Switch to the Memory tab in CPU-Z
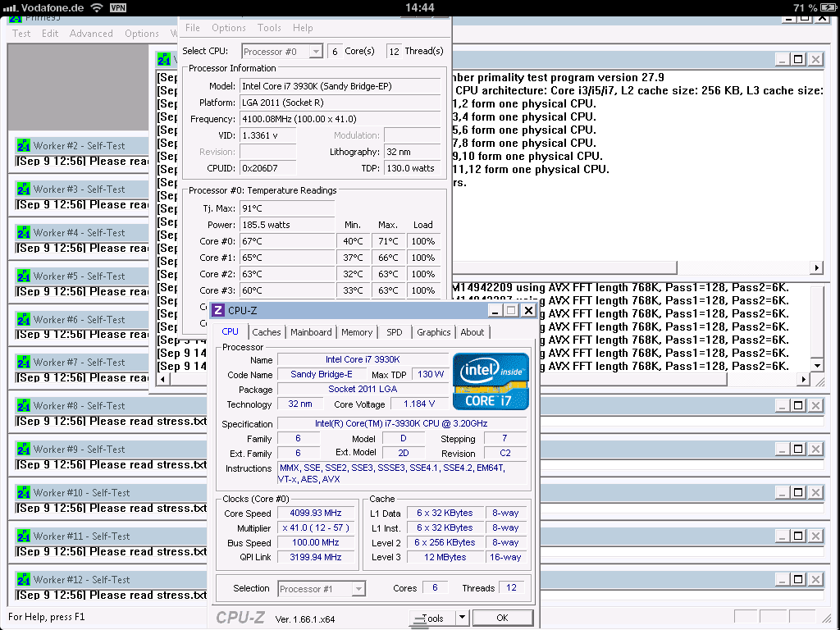840x630 pixels. (357, 332)
